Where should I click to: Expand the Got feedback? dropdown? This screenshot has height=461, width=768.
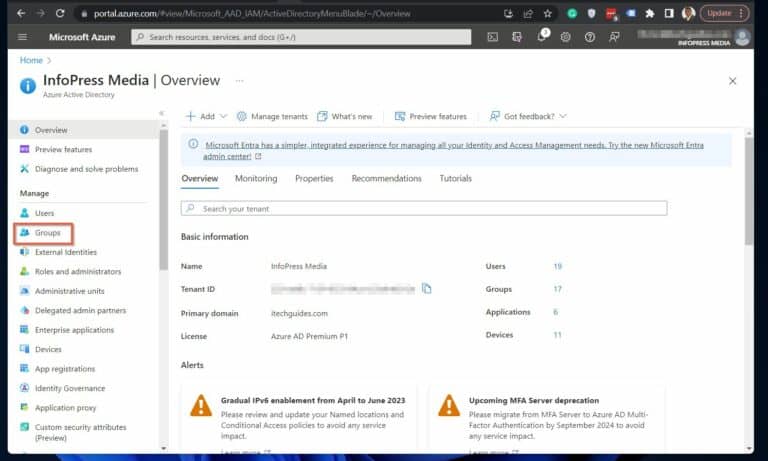point(528,116)
